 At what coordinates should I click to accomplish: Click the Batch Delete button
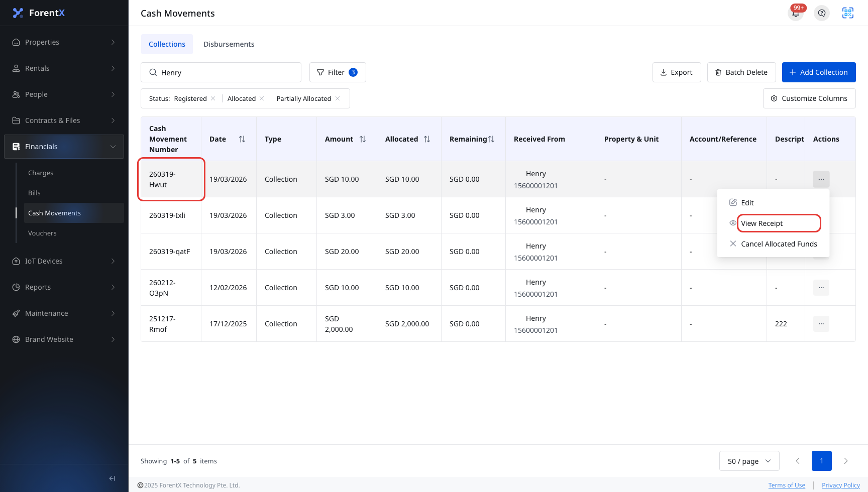[741, 72]
